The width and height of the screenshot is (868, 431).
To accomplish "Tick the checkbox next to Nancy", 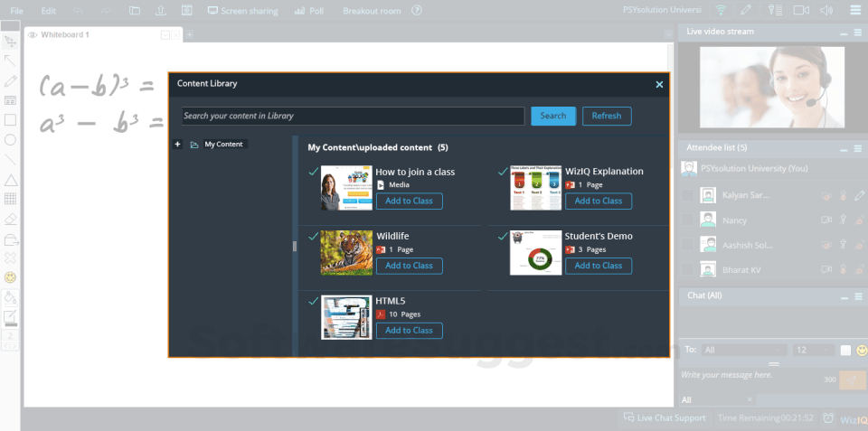I will (x=687, y=220).
